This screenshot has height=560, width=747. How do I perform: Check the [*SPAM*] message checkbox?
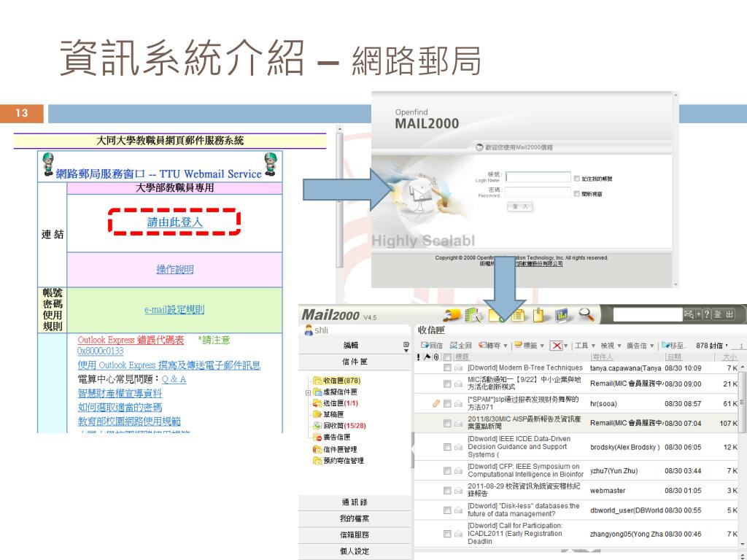point(447,403)
